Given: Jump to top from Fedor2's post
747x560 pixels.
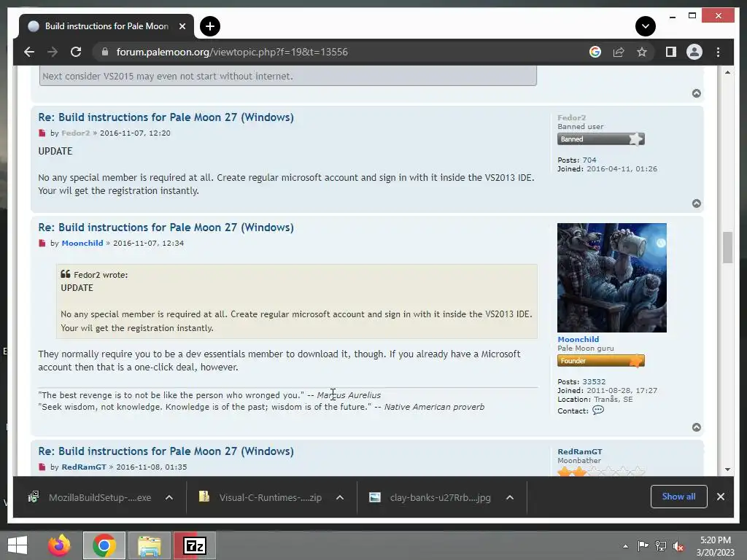Looking at the screenshot, I should (697, 203).
